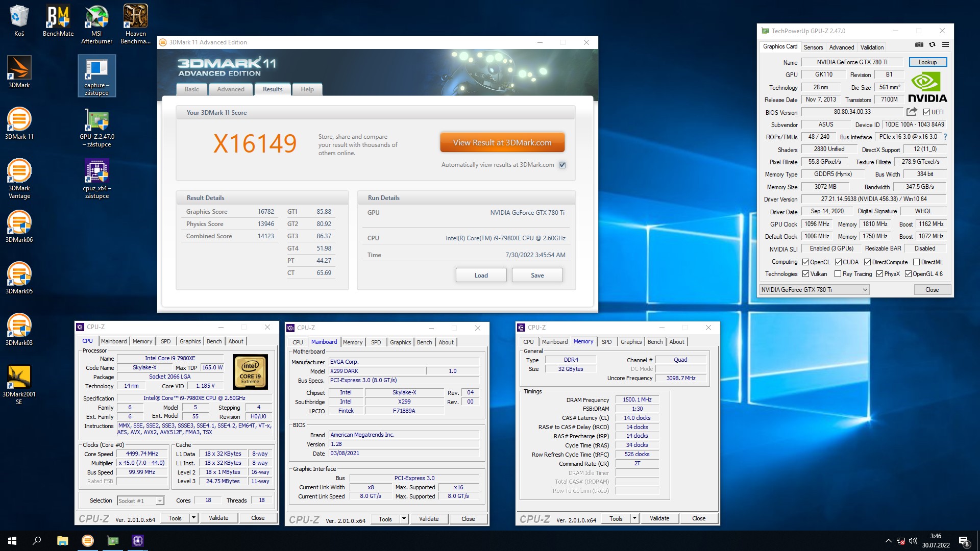Switch to the Basic tab in 3DMark 11
Image resolution: width=980 pixels, height=551 pixels.
[x=192, y=89]
